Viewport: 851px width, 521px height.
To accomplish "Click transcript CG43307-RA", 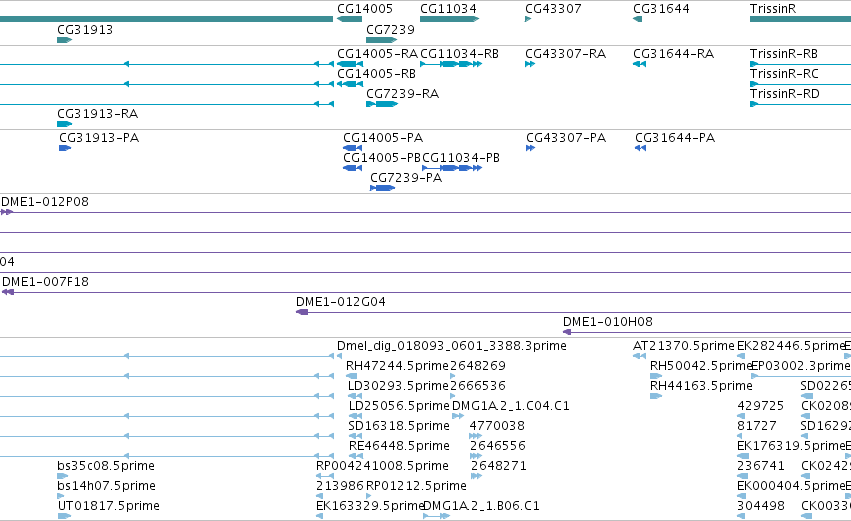I will (x=566, y=54).
